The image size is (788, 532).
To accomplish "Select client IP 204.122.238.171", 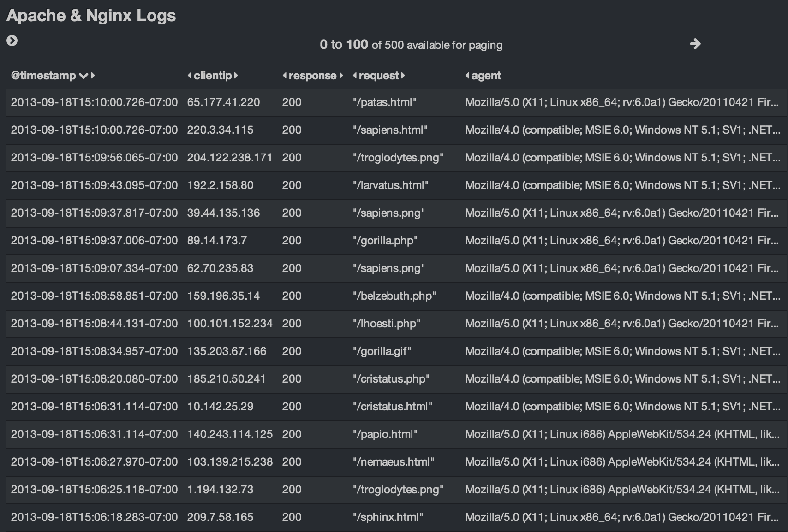I will pos(230,158).
